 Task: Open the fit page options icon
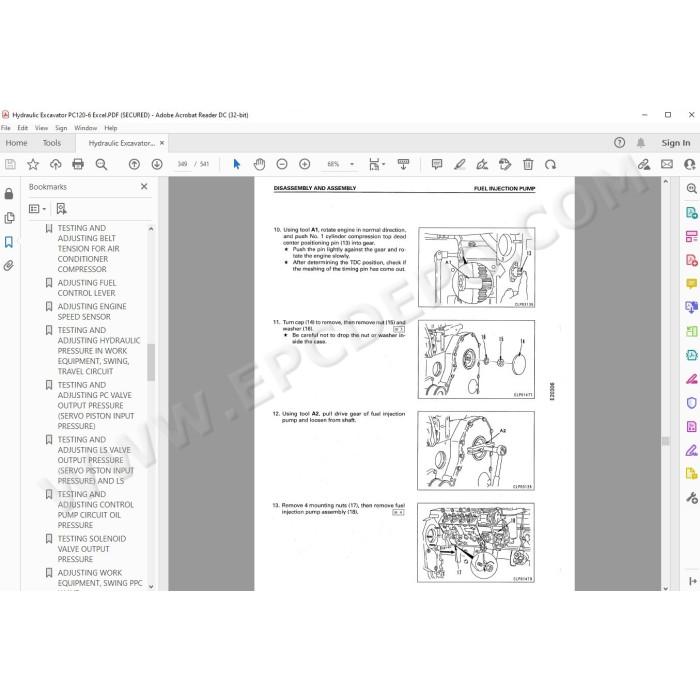(377, 164)
